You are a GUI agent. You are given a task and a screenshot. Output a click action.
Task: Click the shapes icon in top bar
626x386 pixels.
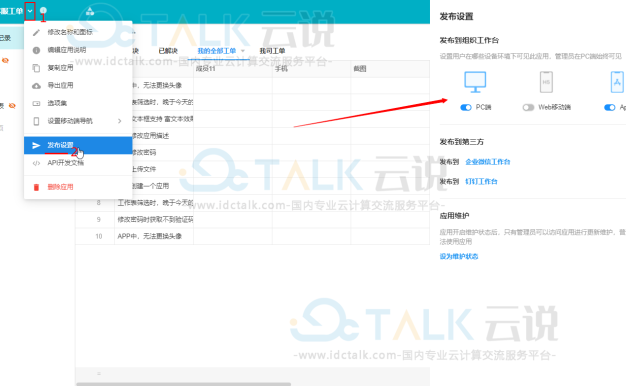tap(90, 11)
